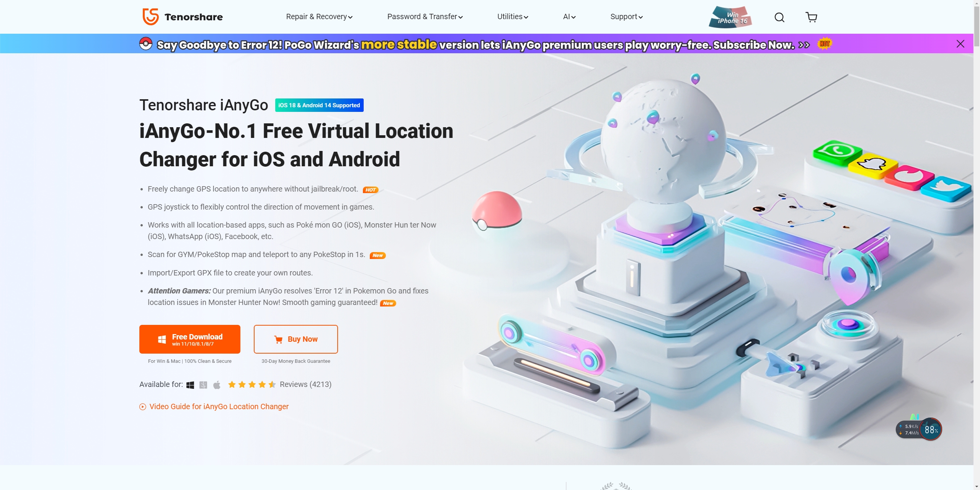Click the Win iPhone 16 banner icon
The height and width of the screenshot is (490, 980).
click(731, 17)
